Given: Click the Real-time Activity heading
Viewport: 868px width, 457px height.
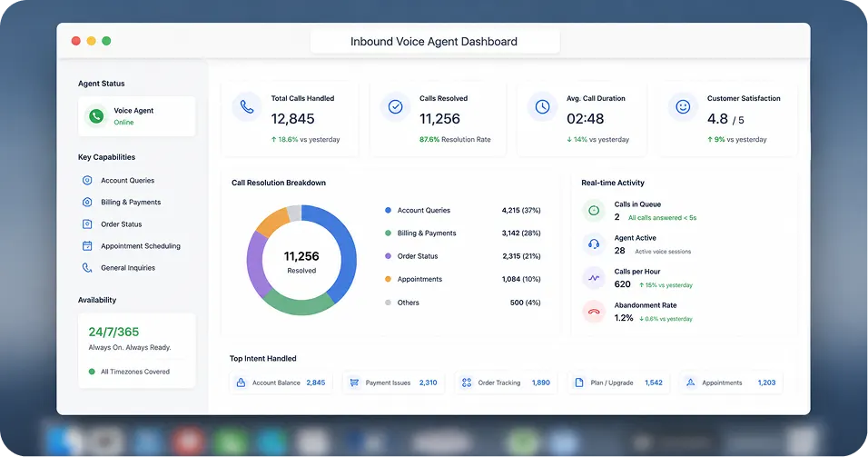Looking at the screenshot, I should [x=613, y=183].
